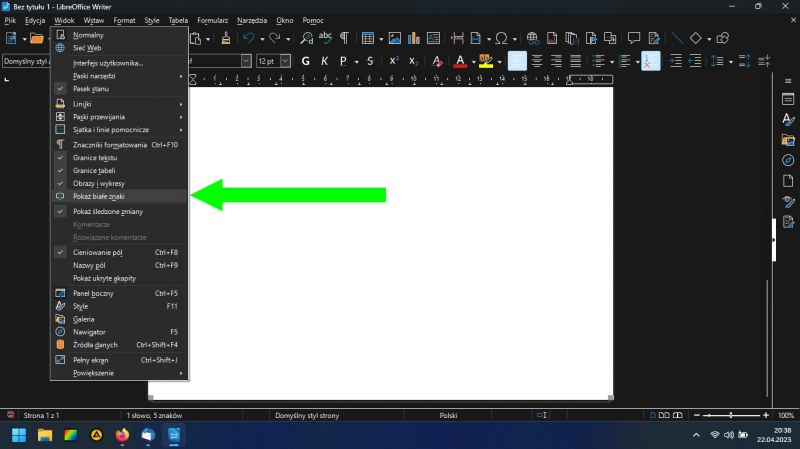800x449 pixels.
Task: Click the Redo arrow icon
Action: coord(274,38)
